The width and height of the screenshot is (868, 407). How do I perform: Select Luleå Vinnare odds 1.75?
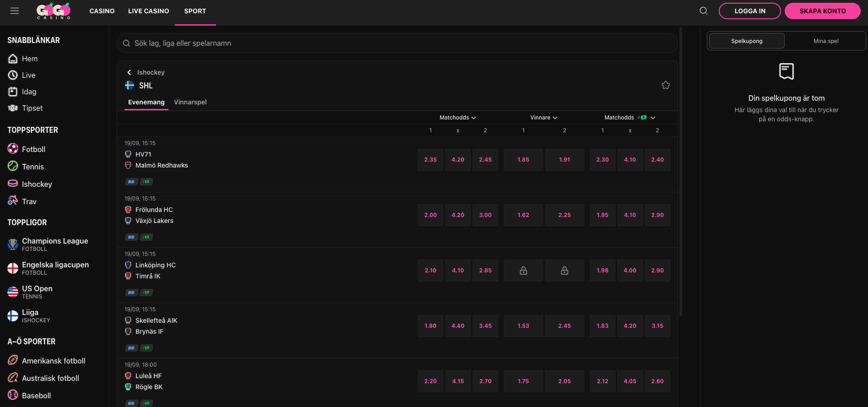point(523,381)
